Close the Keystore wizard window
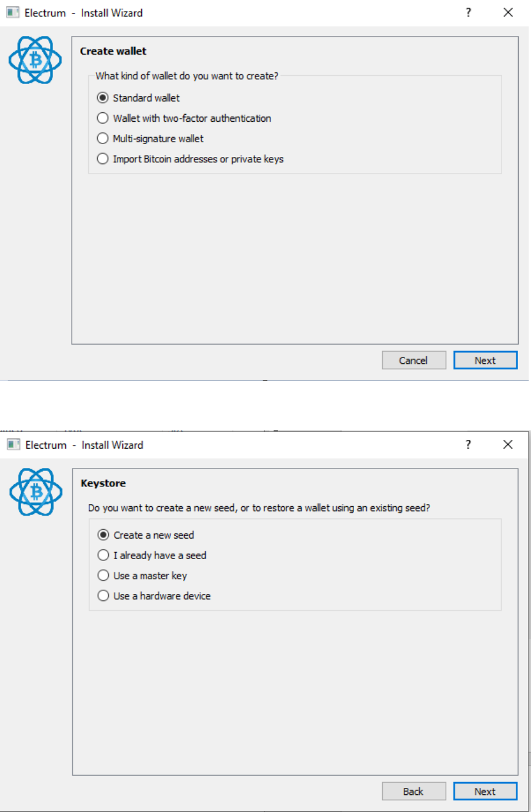The image size is (531, 812). (x=508, y=445)
